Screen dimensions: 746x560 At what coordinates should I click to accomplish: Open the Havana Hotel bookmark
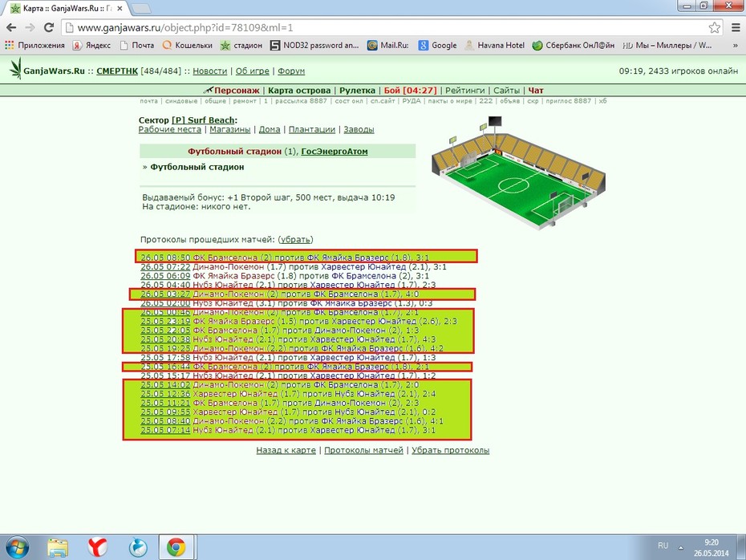pos(494,45)
